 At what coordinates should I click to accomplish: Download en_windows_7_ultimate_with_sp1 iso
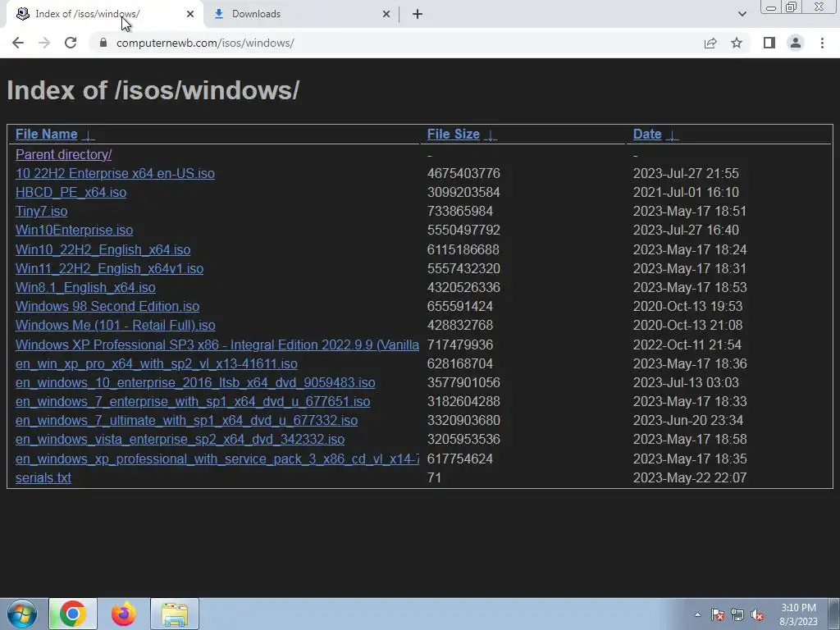click(186, 421)
